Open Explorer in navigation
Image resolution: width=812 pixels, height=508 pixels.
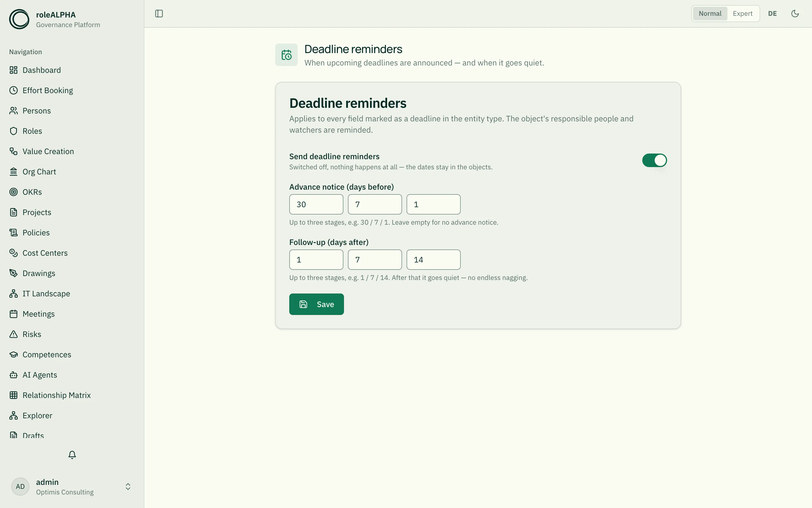pos(72,416)
